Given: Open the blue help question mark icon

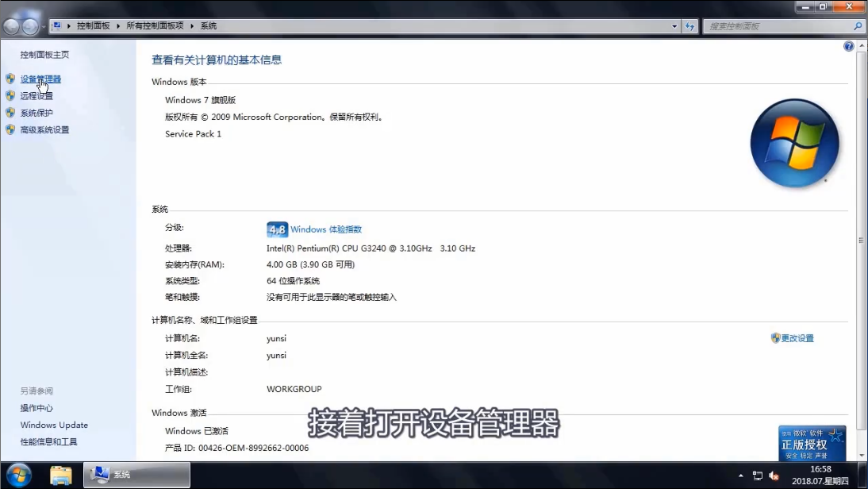Looking at the screenshot, I should click(849, 47).
